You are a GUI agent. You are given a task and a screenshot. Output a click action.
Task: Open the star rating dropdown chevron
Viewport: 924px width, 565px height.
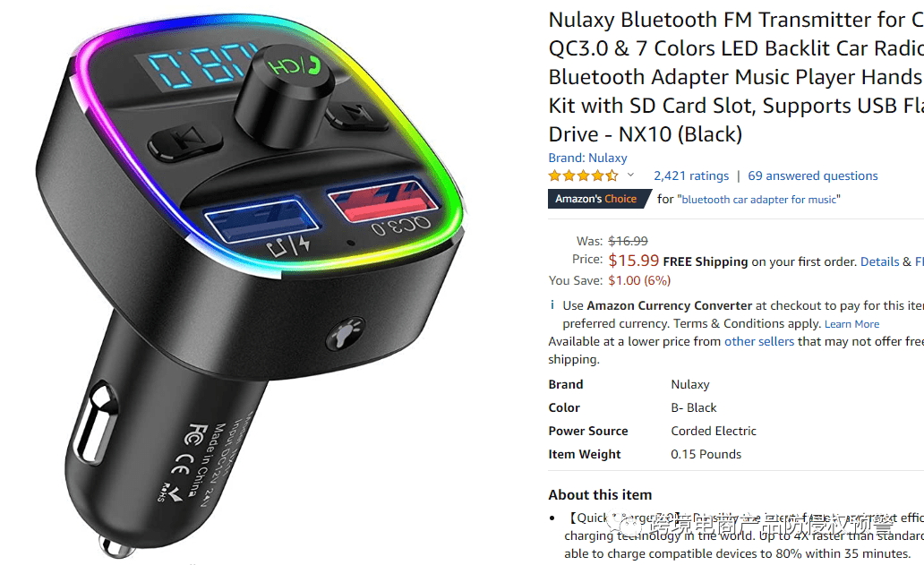point(630,175)
